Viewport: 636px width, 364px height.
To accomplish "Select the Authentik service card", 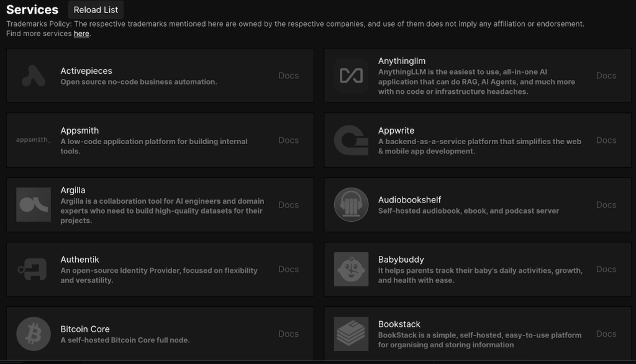I will click(x=160, y=269).
